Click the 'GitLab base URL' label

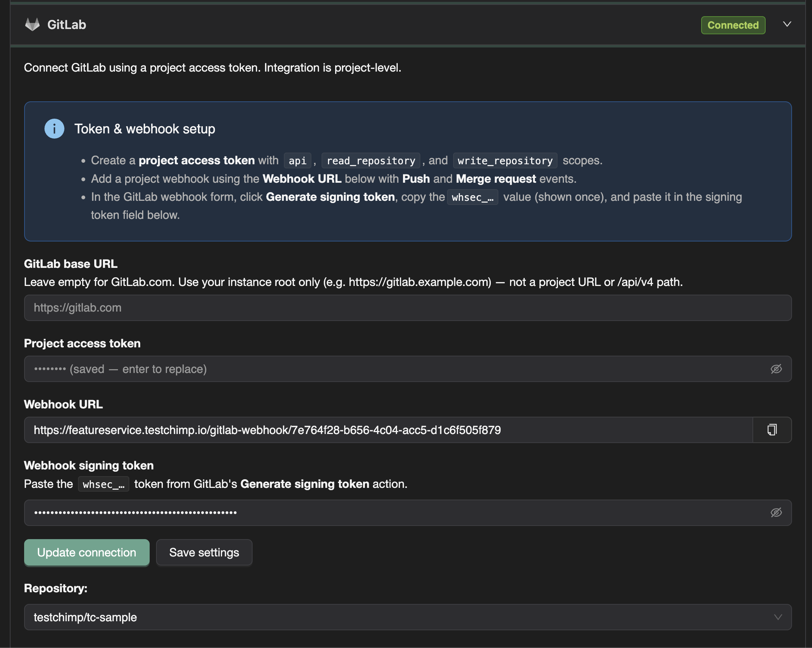pyautogui.click(x=71, y=264)
